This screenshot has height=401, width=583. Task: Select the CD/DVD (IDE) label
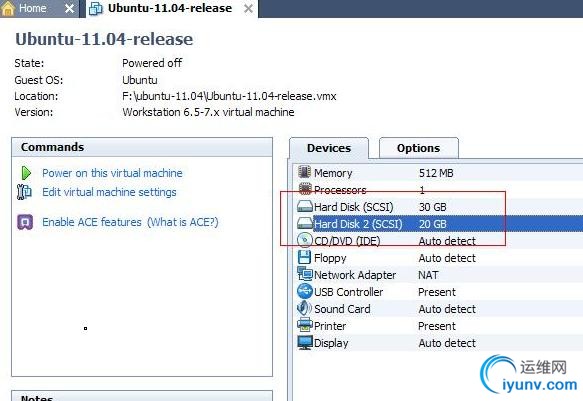click(x=347, y=241)
